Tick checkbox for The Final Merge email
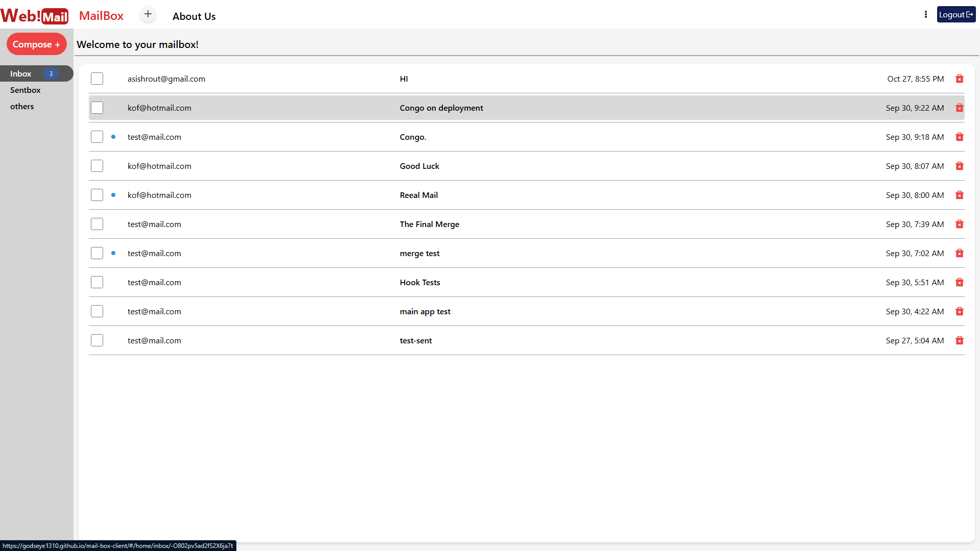 [x=97, y=224]
